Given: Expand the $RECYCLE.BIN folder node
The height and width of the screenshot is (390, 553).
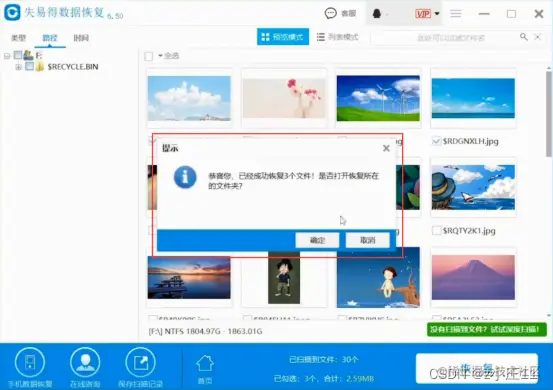Looking at the screenshot, I should click(x=18, y=67).
